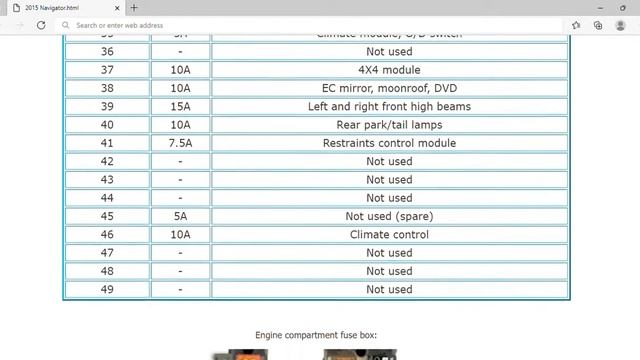Select fuse number 45 cell
This screenshot has width=640, height=360.
(107, 216)
